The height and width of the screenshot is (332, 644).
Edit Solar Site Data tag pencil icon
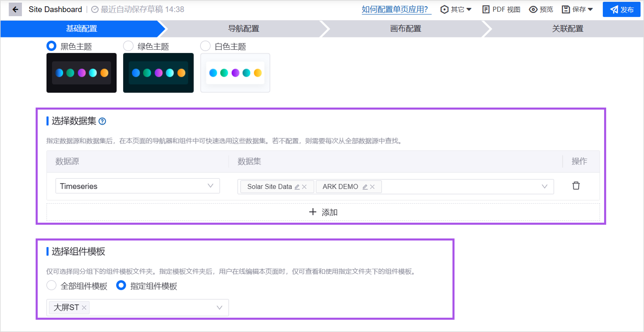point(297,187)
